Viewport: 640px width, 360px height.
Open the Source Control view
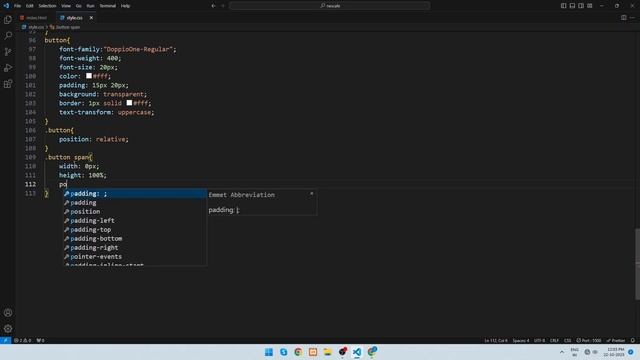(x=8, y=52)
